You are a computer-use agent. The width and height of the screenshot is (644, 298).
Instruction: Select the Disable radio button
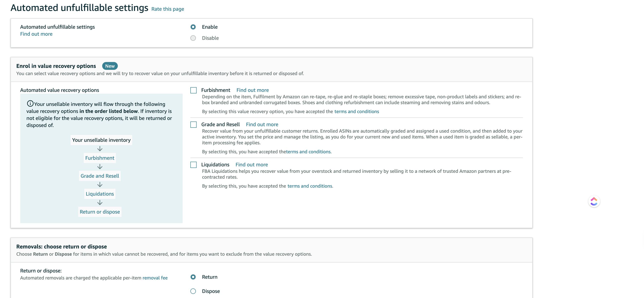coord(193,38)
